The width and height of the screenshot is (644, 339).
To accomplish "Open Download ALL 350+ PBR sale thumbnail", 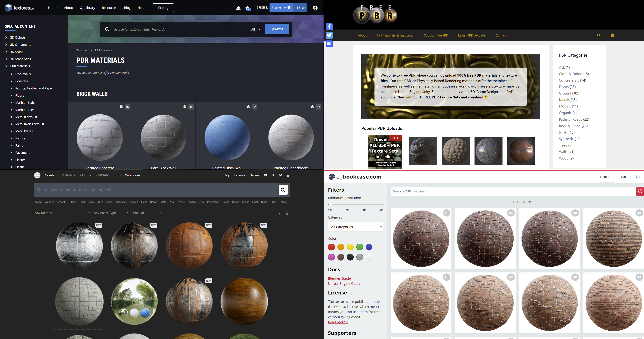I will [x=385, y=152].
